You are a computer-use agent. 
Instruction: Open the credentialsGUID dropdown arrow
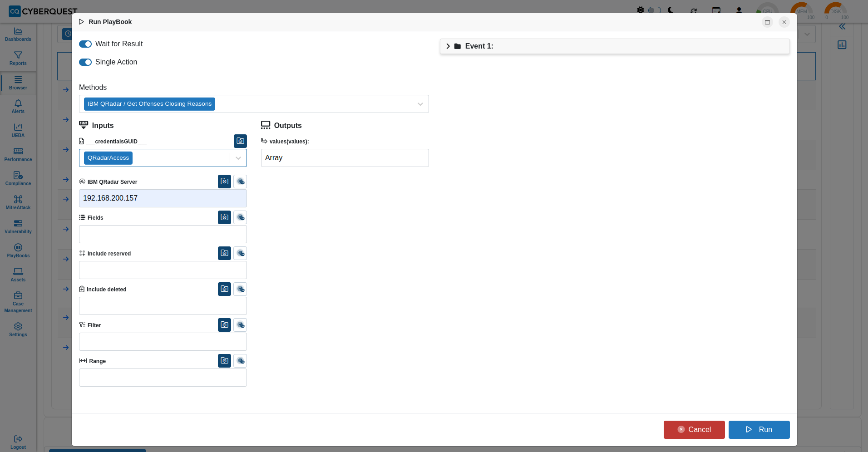[x=238, y=158]
